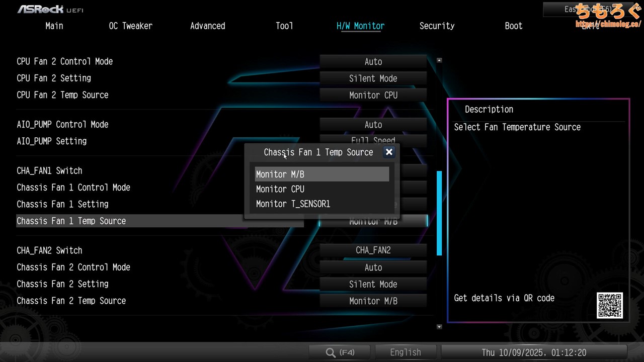Open CPU Fan 2 Setting Silent Mode dropdown

click(373, 78)
